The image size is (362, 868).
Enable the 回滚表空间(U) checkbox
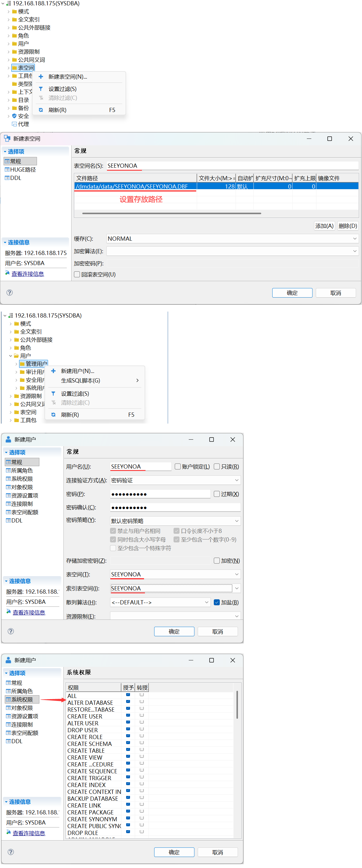(77, 274)
